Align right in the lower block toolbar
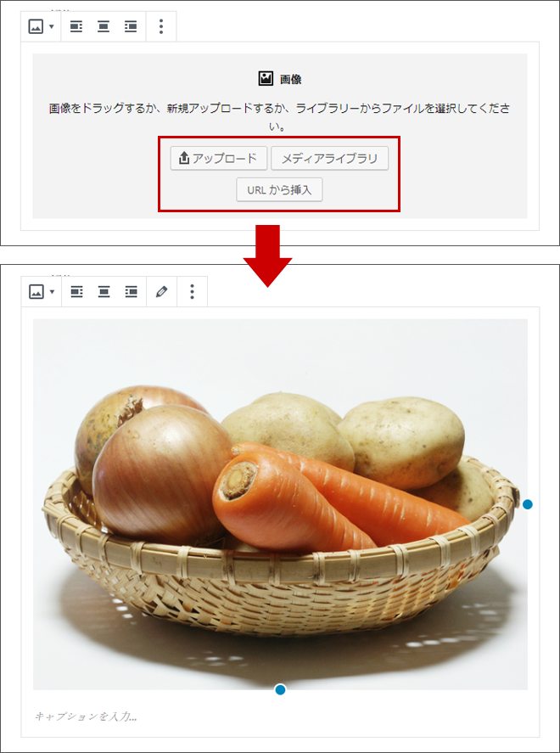Screen dimensions: 560x753 131,291
